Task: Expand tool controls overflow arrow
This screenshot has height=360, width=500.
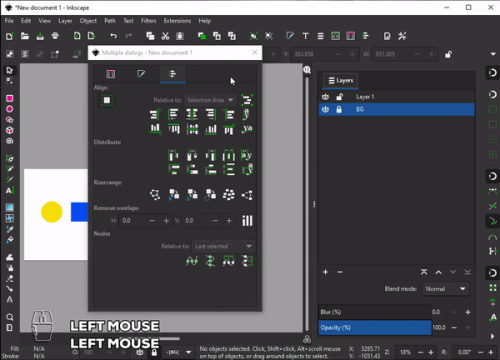Action: tap(493, 54)
